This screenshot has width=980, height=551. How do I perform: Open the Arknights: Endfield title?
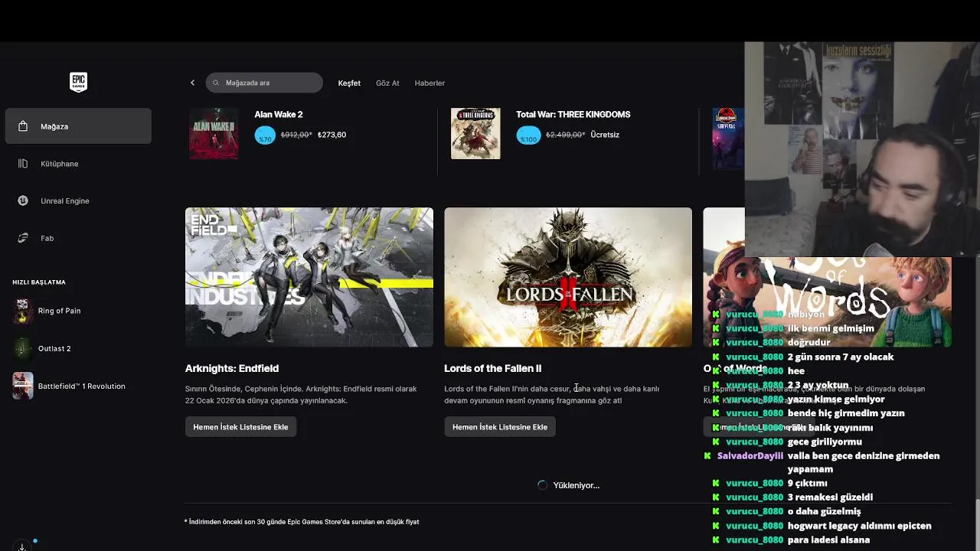pos(232,368)
